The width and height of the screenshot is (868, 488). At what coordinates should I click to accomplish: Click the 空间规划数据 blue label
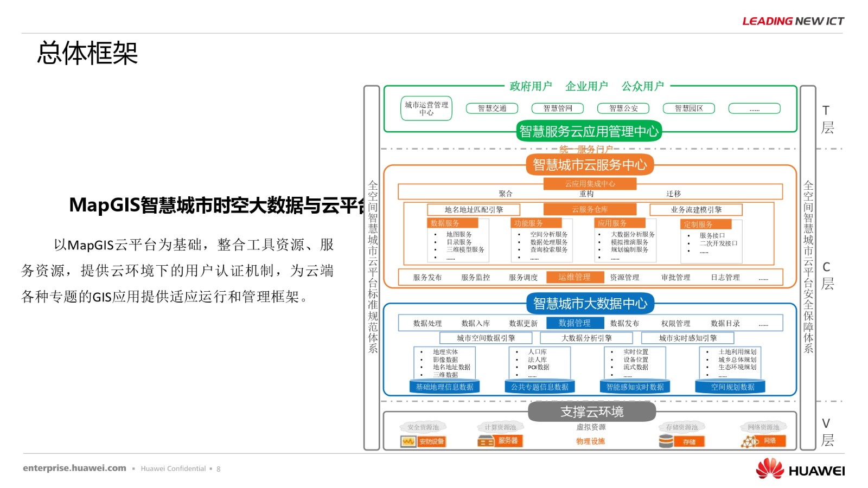click(730, 387)
